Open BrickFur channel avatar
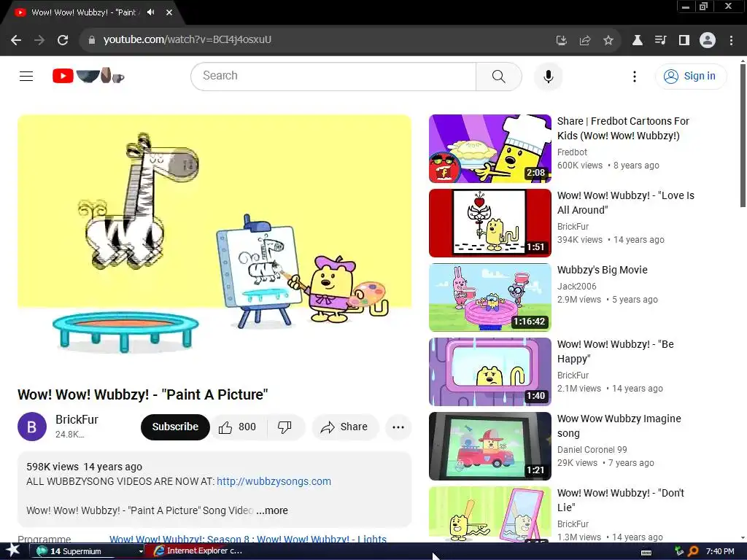This screenshot has width=747, height=560. 32,427
